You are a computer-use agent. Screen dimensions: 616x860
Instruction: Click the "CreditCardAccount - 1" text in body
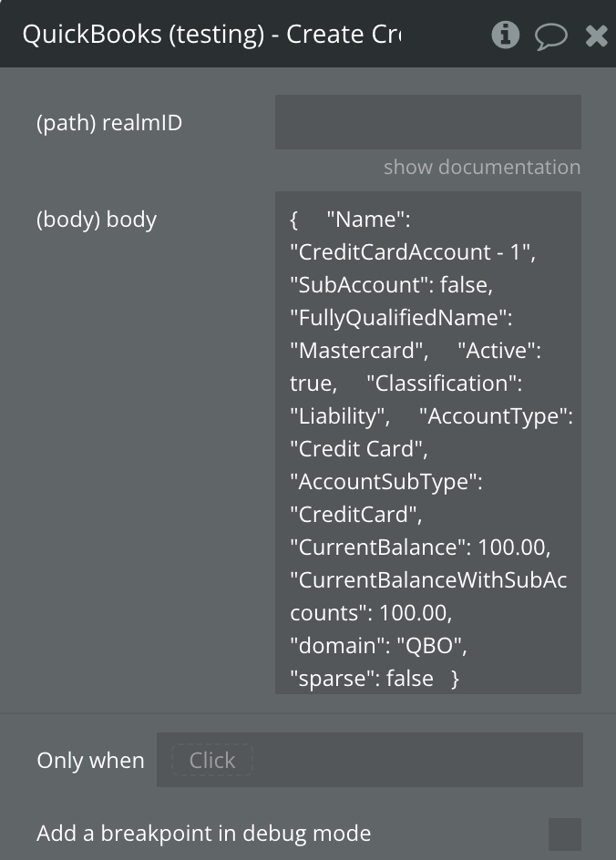click(x=412, y=252)
